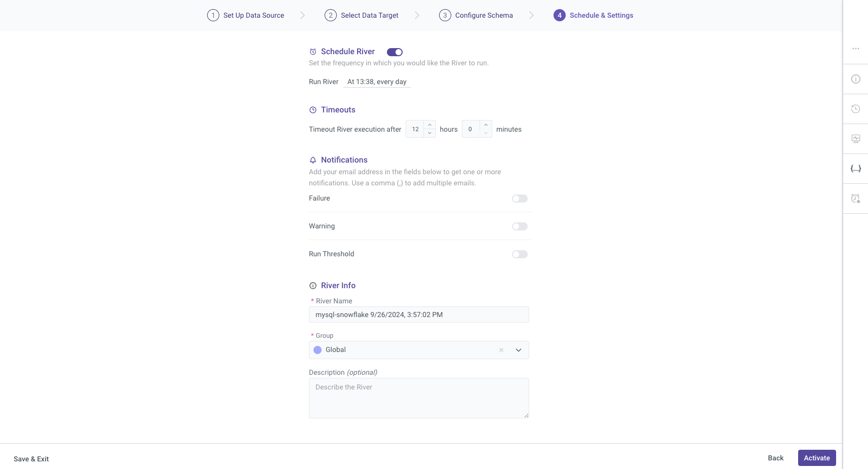This screenshot has height=469, width=868.
Task: Click the Back button
Action: click(x=775, y=458)
